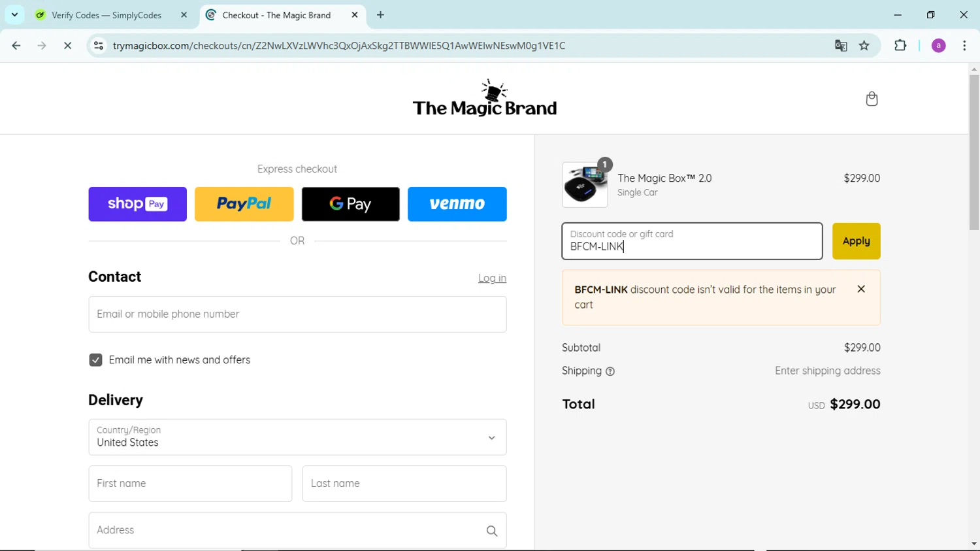
Task: Open the Chrome three-dot menu
Action: pos(964,46)
